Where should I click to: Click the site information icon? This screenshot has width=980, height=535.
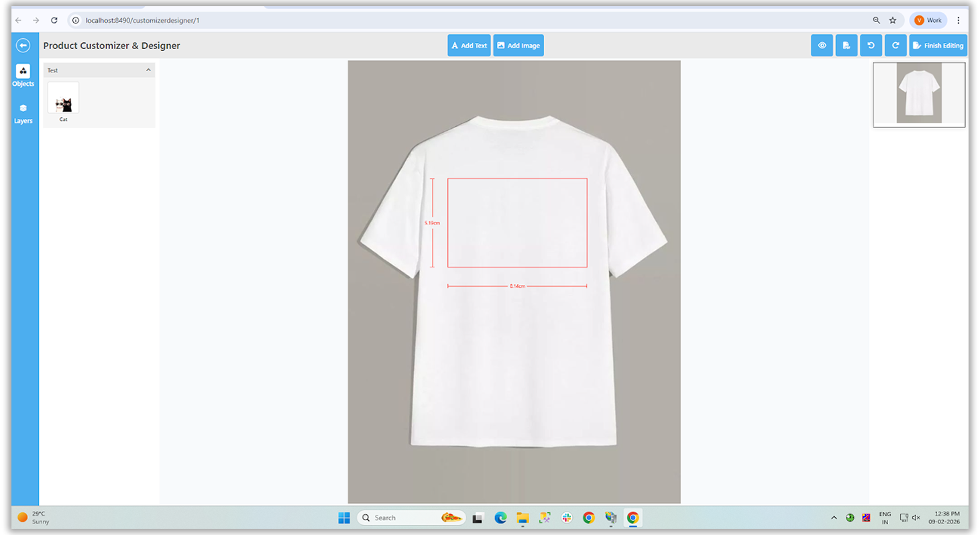(76, 20)
